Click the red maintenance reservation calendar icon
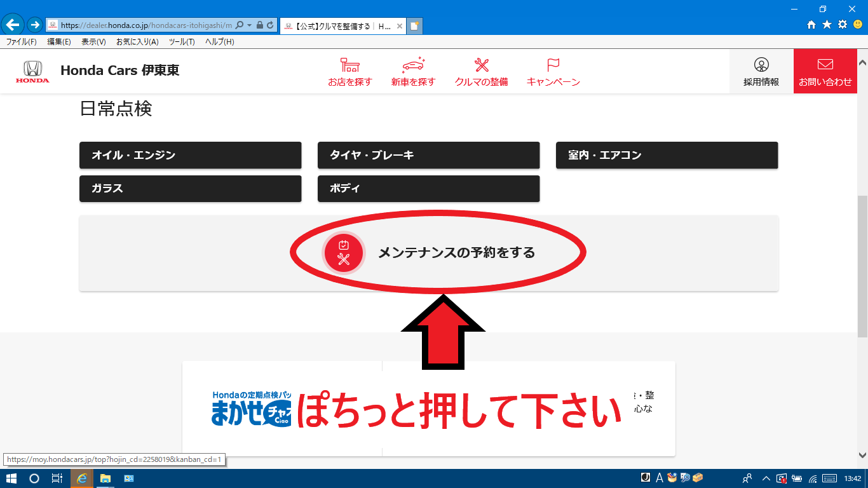This screenshot has height=488, width=868. [x=344, y=252]
